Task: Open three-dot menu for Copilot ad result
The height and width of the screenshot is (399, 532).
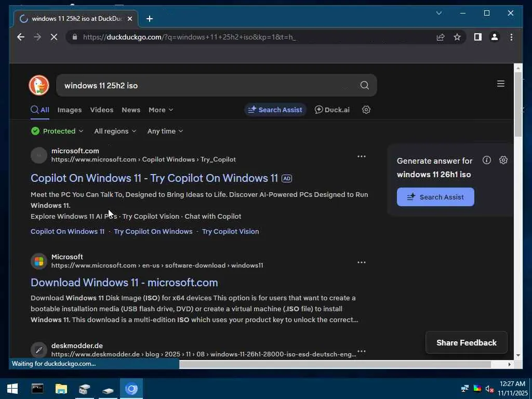Action: pyautogui.click(x=362, y=156)
